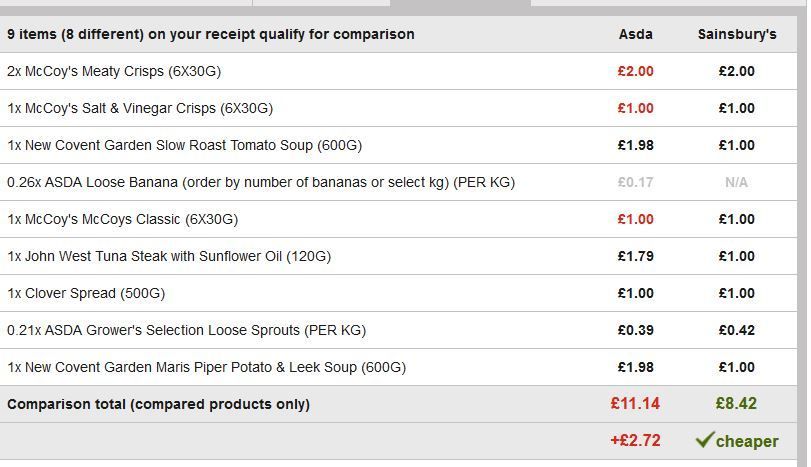Click the Sainsbury's comparison total £8.42

736,404
